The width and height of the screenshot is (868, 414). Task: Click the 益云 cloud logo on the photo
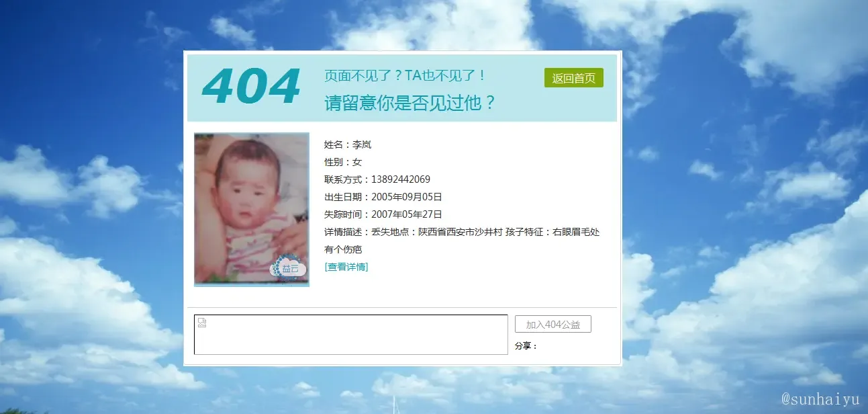click(x=289, y=267)
